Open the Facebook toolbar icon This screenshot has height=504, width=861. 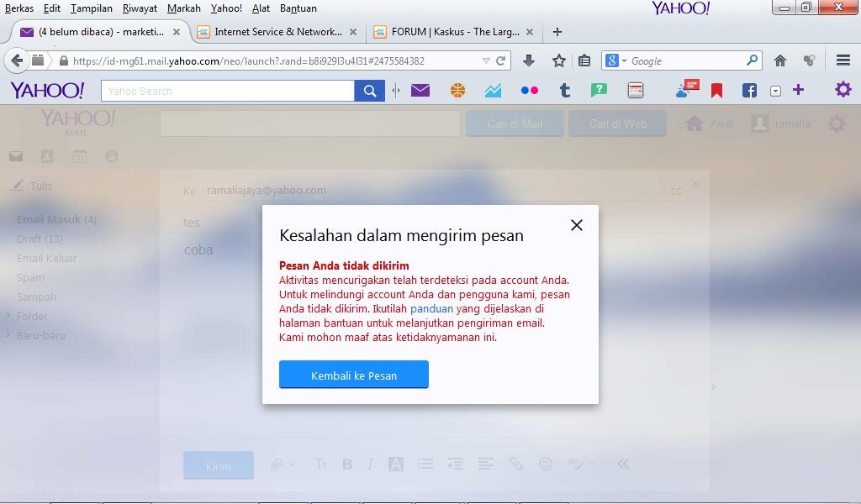749,91
